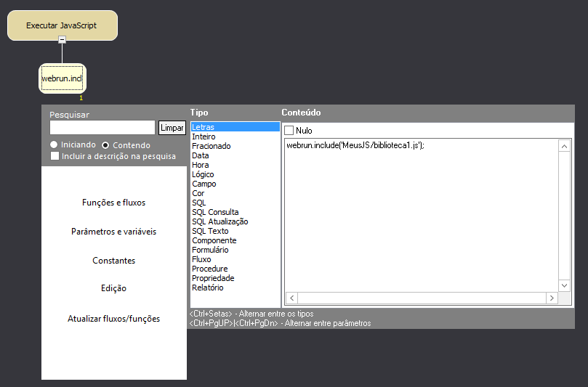Open the Parâmetros e variáveis section

(x=113, y=232)
